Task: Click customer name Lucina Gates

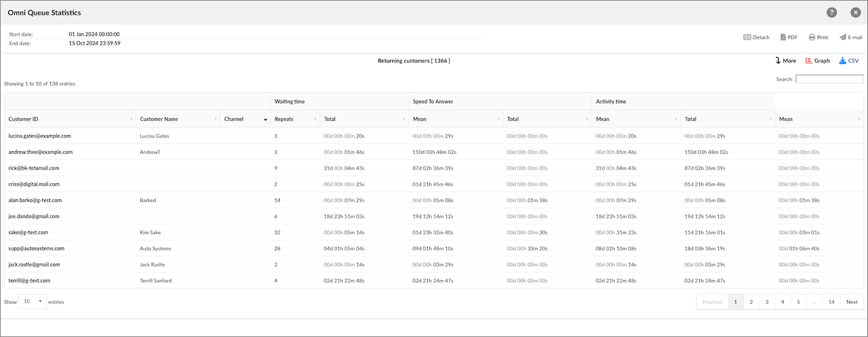Action: point(154,136)
